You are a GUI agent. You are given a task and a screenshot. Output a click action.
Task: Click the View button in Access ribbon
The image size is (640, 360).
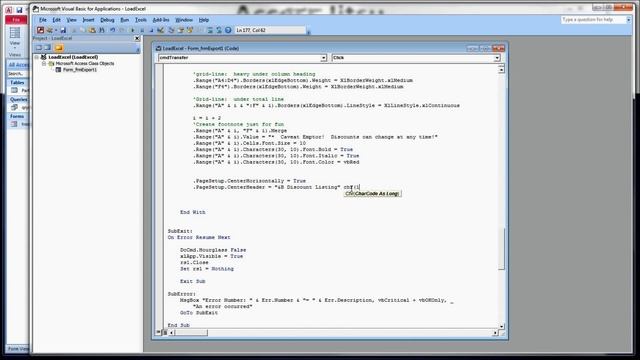tap(15, 37)
